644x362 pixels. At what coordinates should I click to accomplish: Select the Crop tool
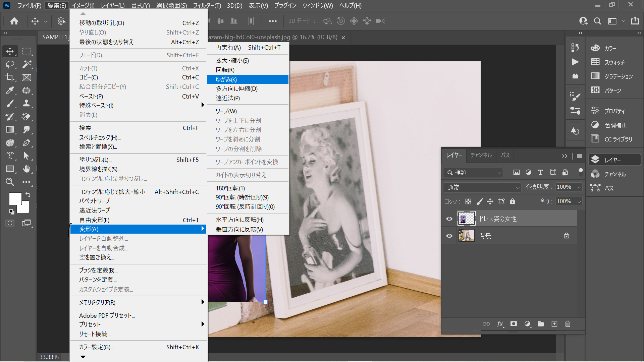point(10,77)
